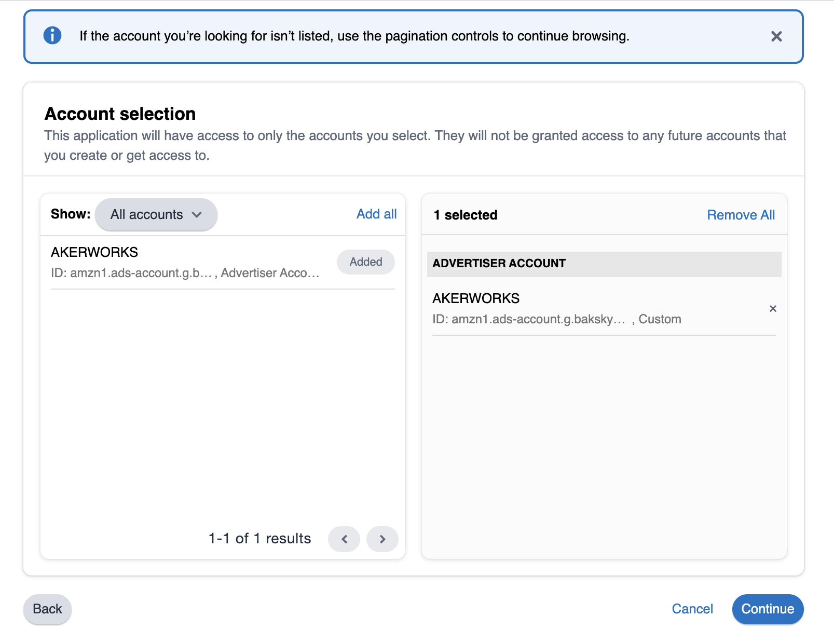The image size is (834, 644).
Task: Remove AKERWORKS using the X icon
Action: pos(773,308)
